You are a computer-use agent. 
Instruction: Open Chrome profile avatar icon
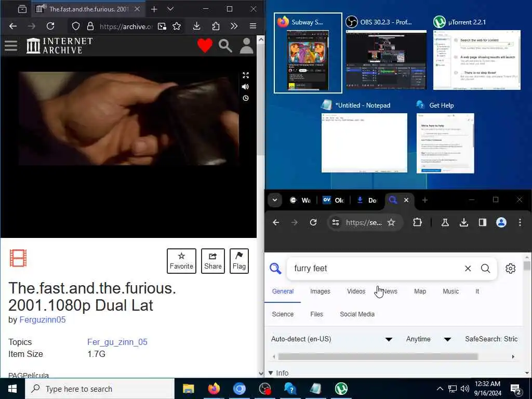point(501,222)
